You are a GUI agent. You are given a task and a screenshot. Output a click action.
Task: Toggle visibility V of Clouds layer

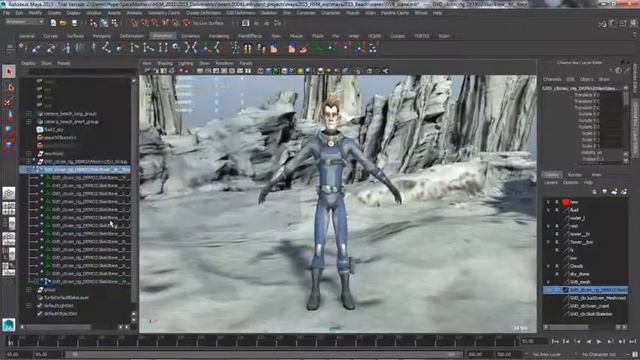point(548,266)
